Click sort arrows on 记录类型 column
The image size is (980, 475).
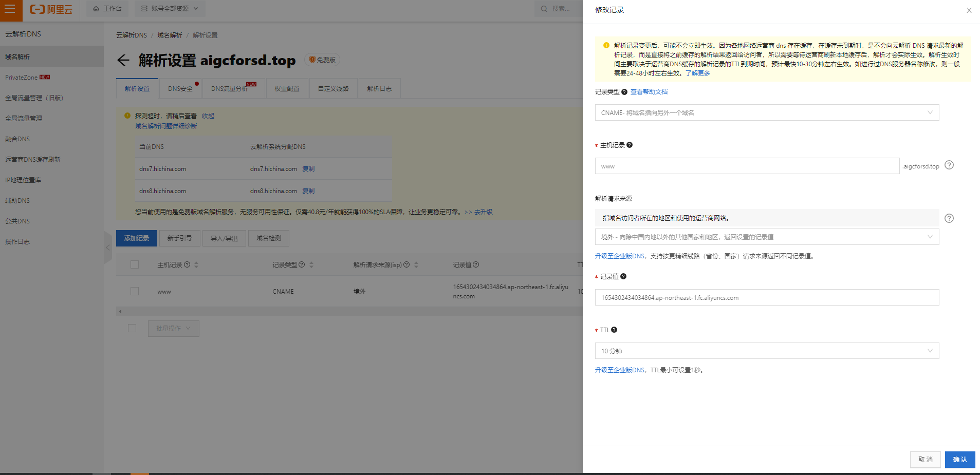[x=311, y=265]
